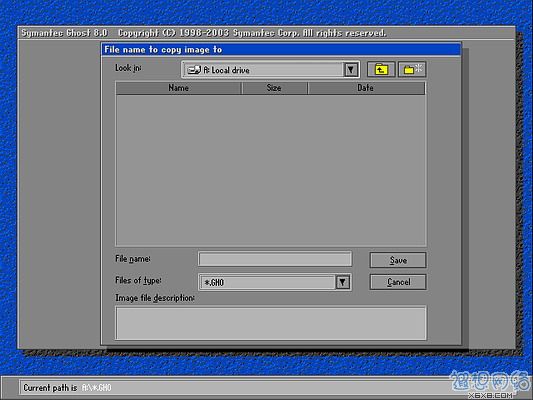Expand the Files of type dropdown arrow

click(343, 282)
